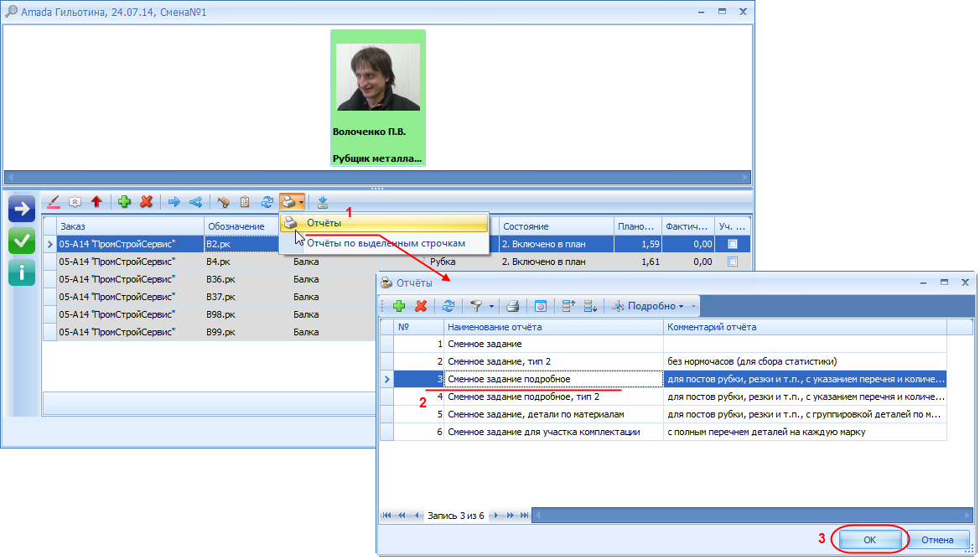Confirm with the OK button

tap(869, 540)
